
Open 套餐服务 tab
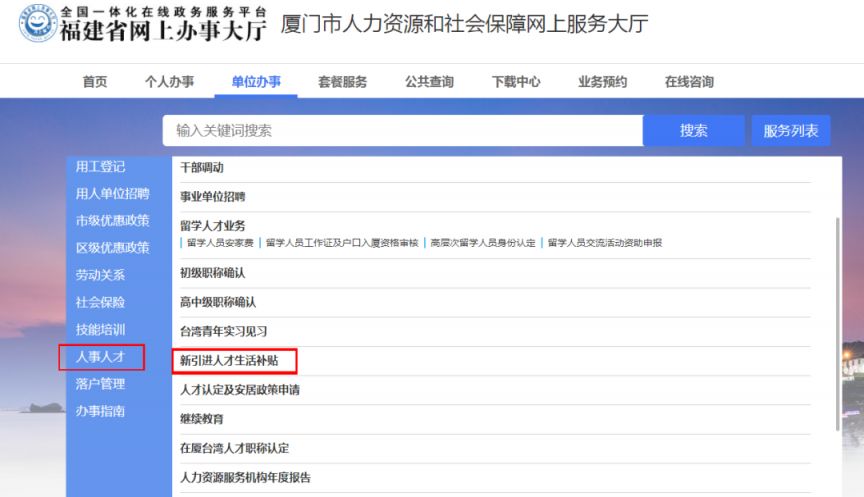(343, 82)
